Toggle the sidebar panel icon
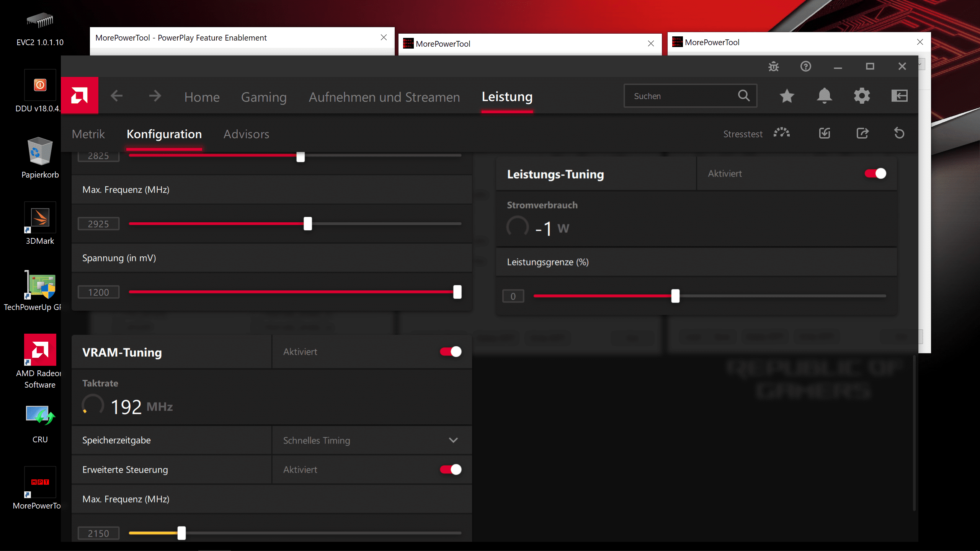The width and height of the screenshot is (980, 551). coord(899,96)
